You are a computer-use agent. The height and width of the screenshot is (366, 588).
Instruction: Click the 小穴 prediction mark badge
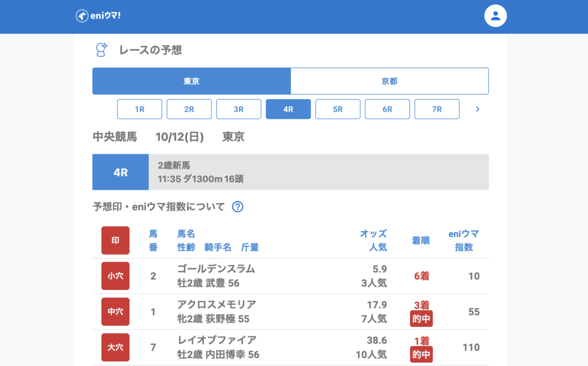tap(115, 276)
